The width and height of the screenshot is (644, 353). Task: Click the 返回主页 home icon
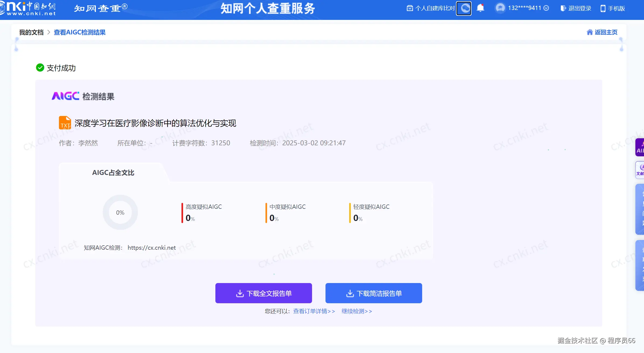point(590,32)
